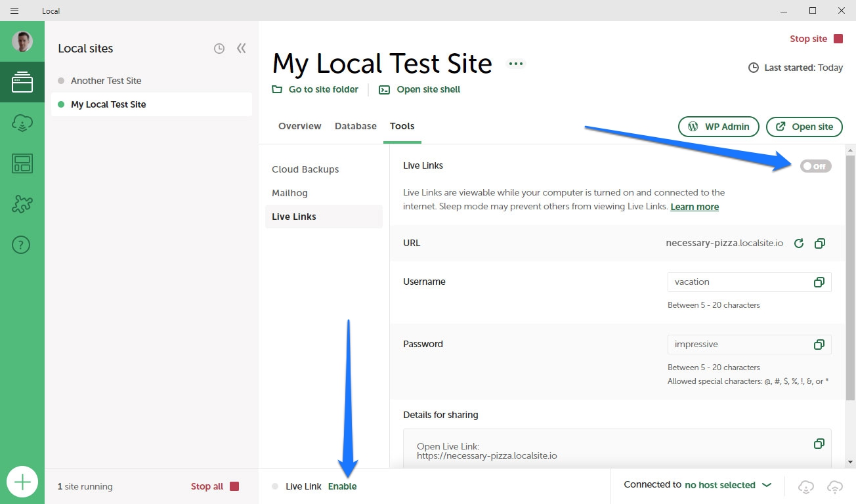This screenshot has height=504, width=856.
Task: Click the pull from host cloud icon
Action: (x=806, y=486)
